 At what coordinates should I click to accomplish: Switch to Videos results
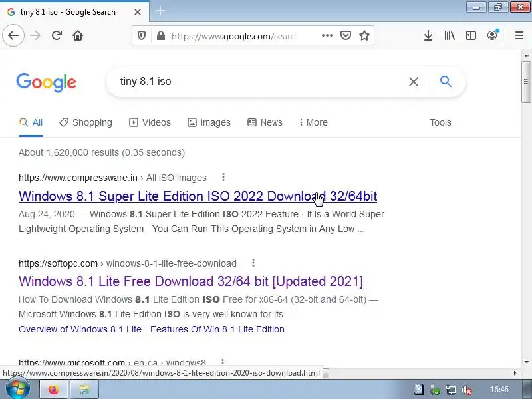tap(150, 122)
